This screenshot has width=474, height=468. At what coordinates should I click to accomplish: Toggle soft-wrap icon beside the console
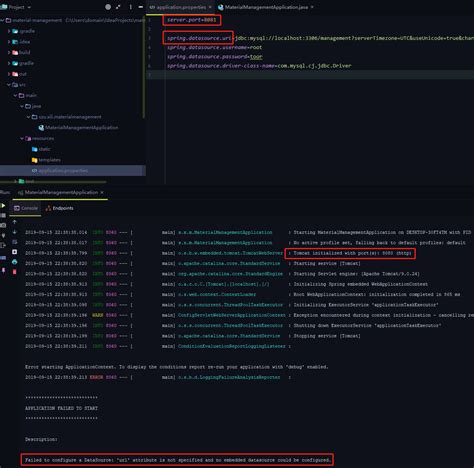point(14,242)
